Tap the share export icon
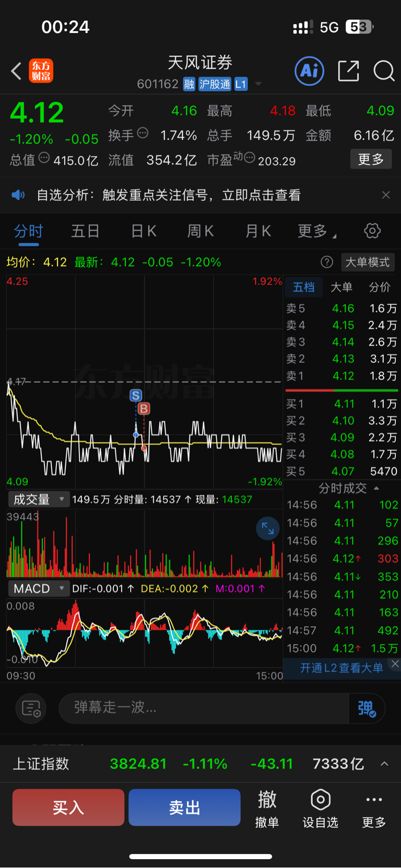Screen dimensions: 401x868 click(x=348, y=71)
